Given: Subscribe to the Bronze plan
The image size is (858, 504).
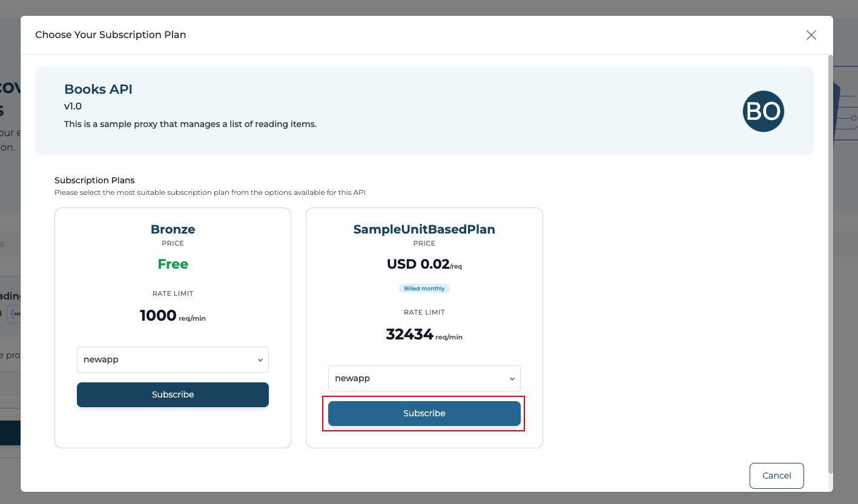Looking at the screenshot, I should (173, 394).
